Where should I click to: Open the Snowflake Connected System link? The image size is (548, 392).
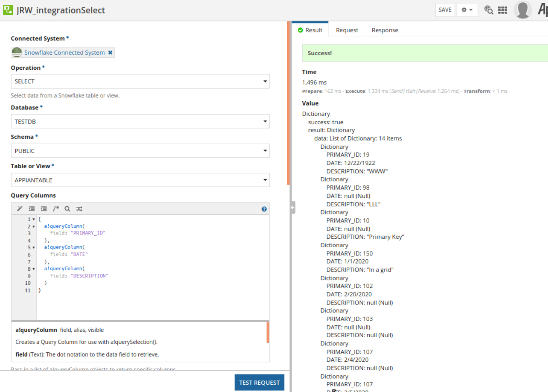pos(65,53)
